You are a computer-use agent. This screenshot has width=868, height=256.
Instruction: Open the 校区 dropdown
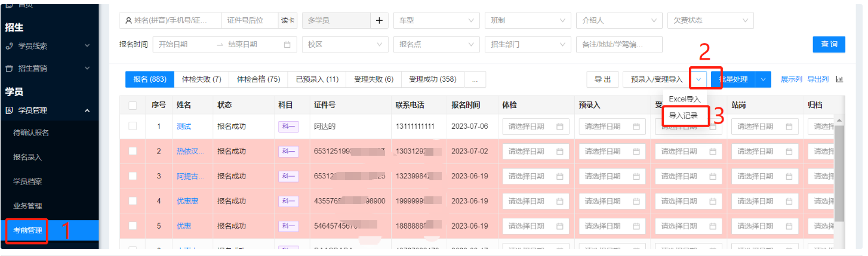(345, 44)
